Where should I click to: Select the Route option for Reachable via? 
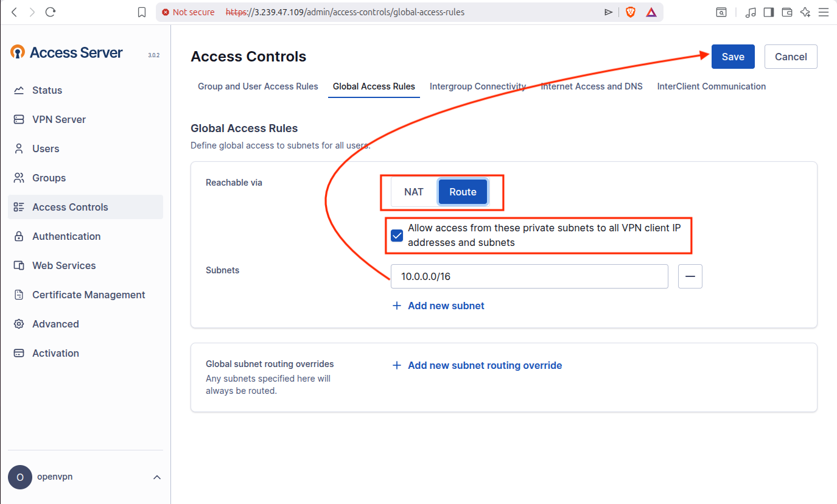tap(463, 192)
